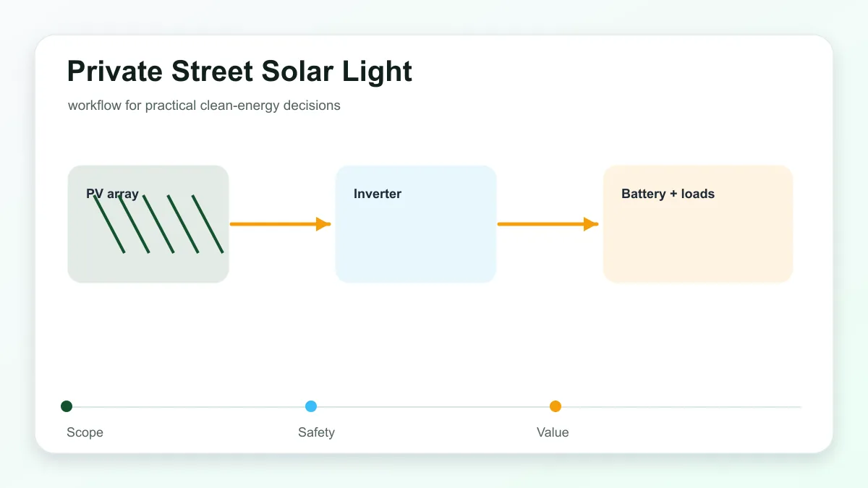Click the Inverter box
The height and width of the screenshot is (488, 868).
[x=416, y=224]
